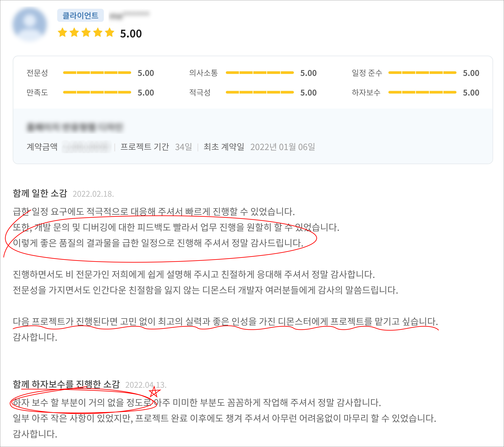
Task: Click the red hand-drawn star mark
Action: tap(154, 392)
